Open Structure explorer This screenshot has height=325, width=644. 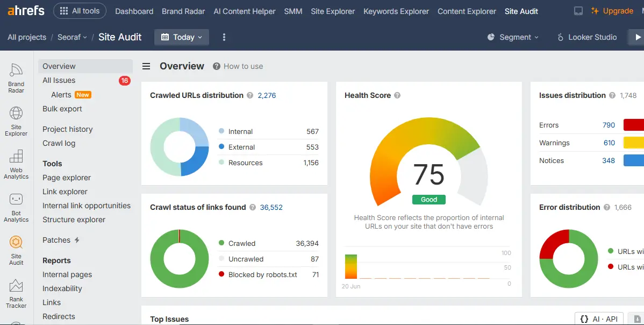point(74,220)
